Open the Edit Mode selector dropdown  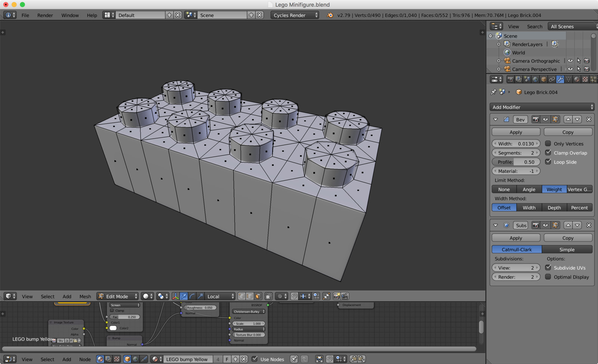tap(117, 296)
